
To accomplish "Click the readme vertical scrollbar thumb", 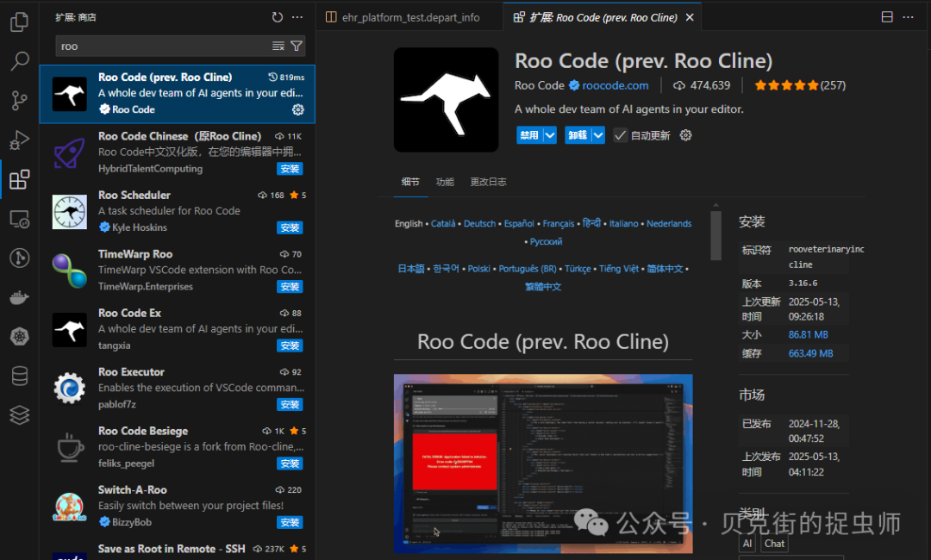I will pos(716,235).
